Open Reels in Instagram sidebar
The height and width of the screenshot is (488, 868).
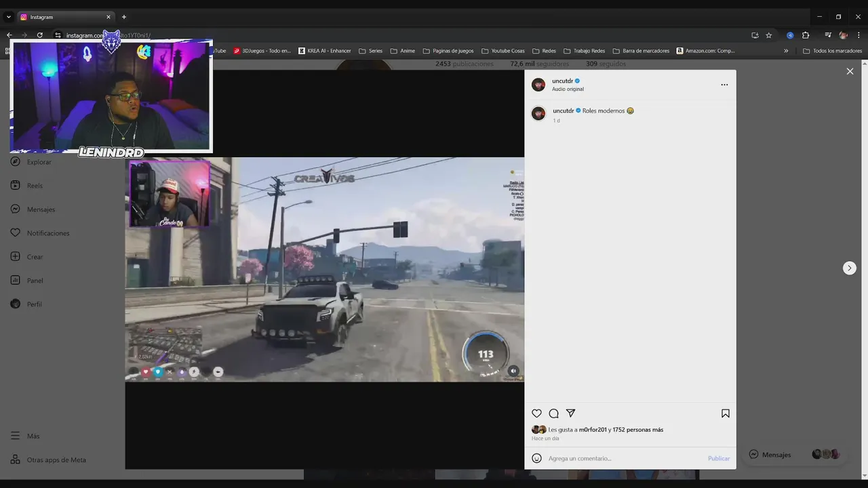26,186
